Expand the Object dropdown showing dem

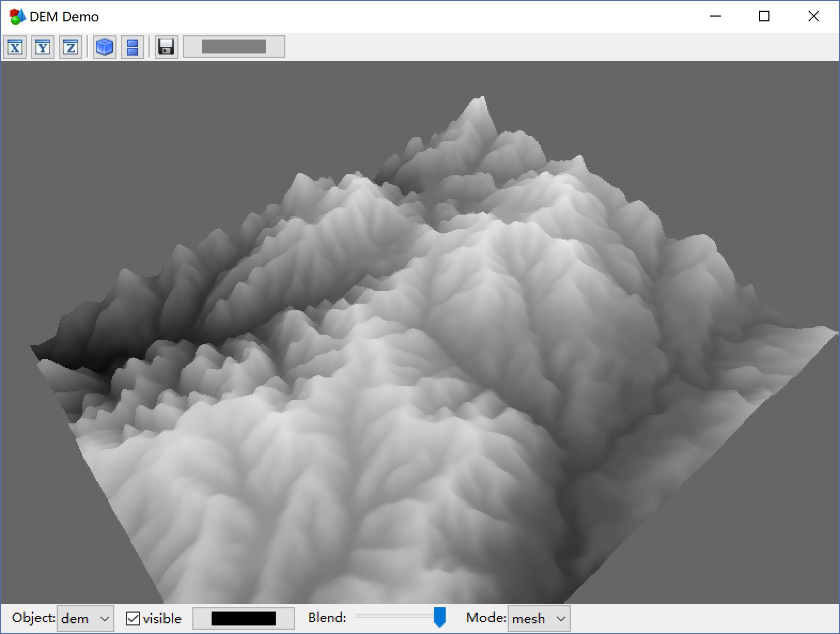[85, 618]
